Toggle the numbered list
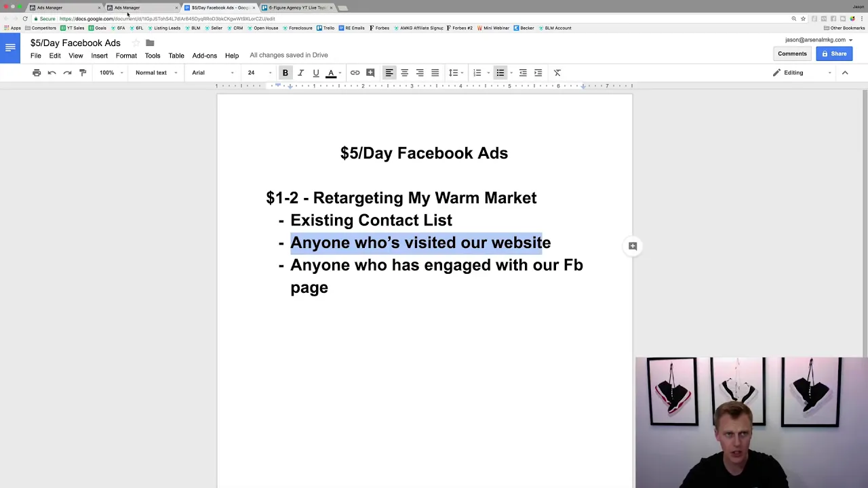Viewport: 868px width, 488px height. (477, 73)
